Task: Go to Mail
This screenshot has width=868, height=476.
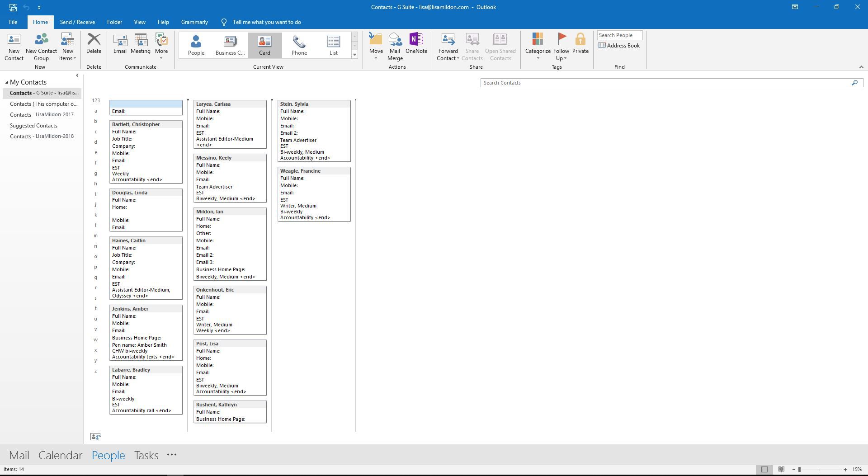Action: (19, 455)
